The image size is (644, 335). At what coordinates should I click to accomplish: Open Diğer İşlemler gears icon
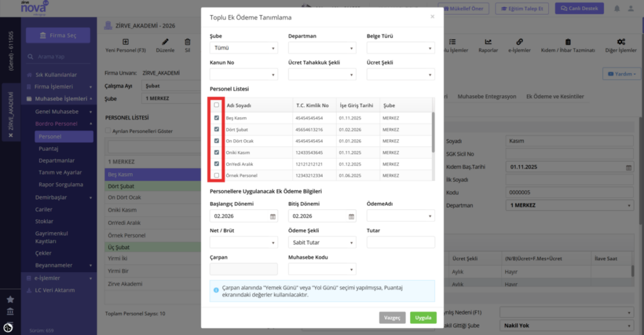pos(621,42)
